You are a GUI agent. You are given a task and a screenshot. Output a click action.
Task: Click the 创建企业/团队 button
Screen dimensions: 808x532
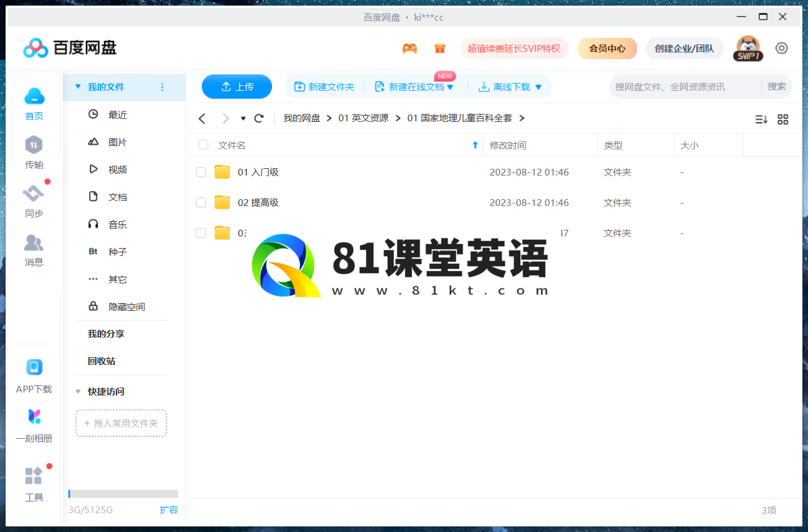[x=684, y=49]
